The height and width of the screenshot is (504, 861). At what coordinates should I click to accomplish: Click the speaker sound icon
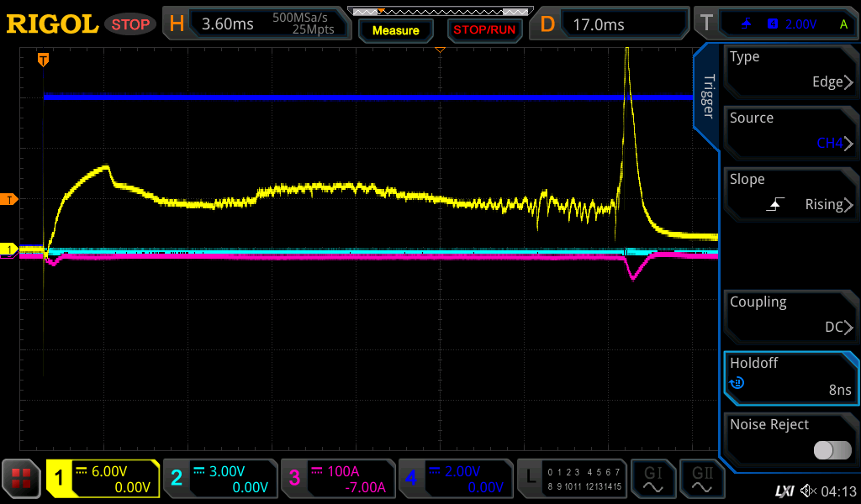click(x=808, y=490)
